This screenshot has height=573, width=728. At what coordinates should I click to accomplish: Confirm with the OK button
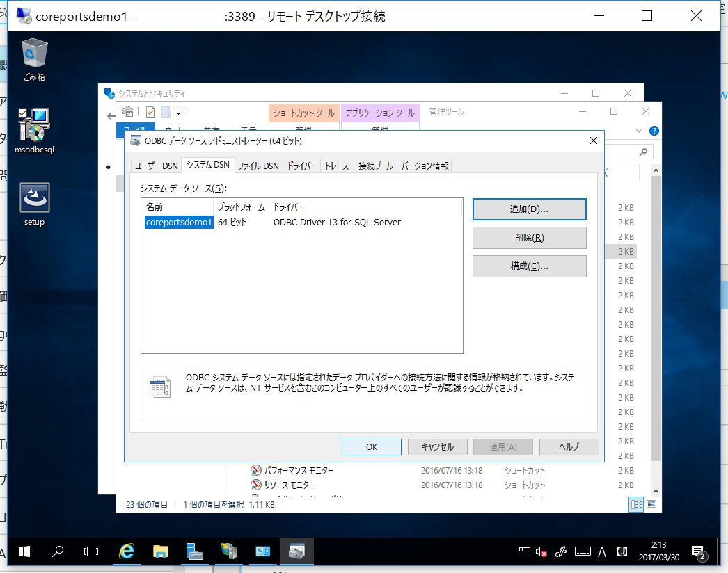pos(372,447)
